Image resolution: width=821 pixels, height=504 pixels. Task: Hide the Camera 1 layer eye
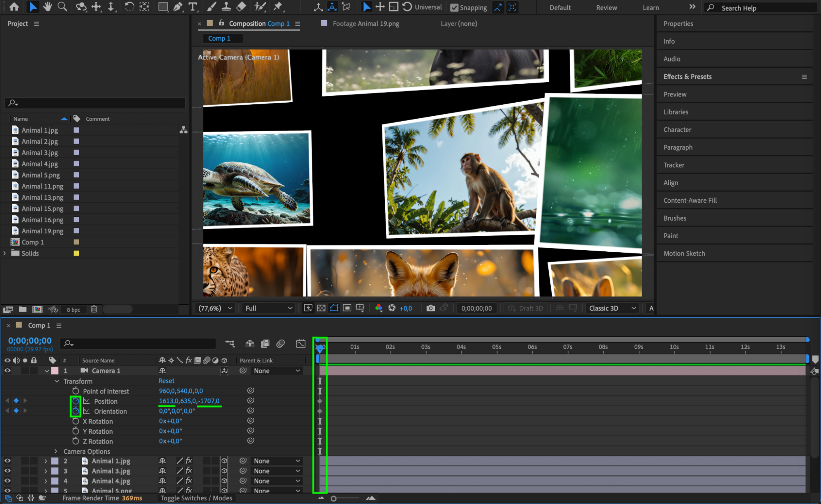click(x=7, y=371)
